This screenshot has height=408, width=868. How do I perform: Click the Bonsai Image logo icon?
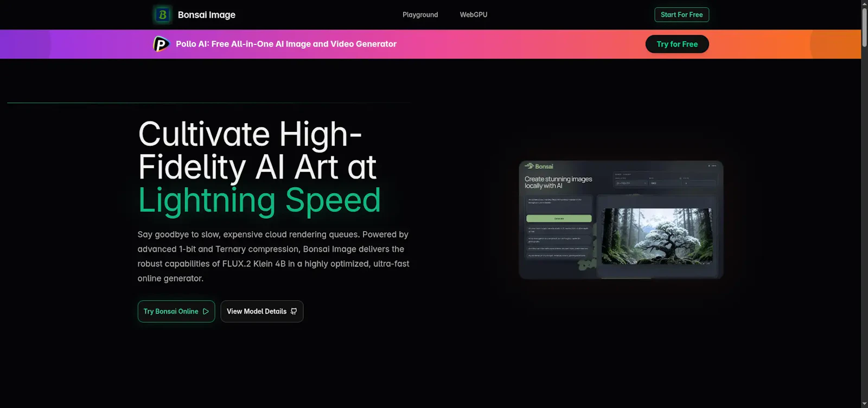[162, 15]
